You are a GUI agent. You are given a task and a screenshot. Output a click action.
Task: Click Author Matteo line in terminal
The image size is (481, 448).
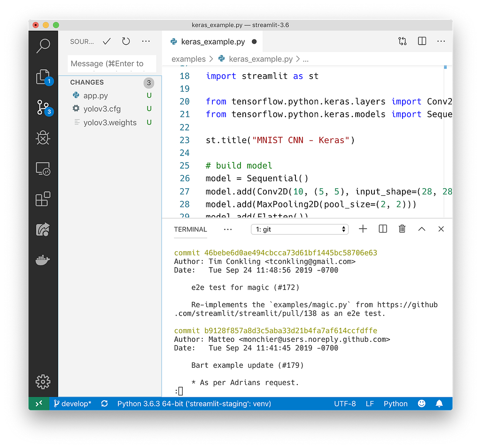pos(282,339)
